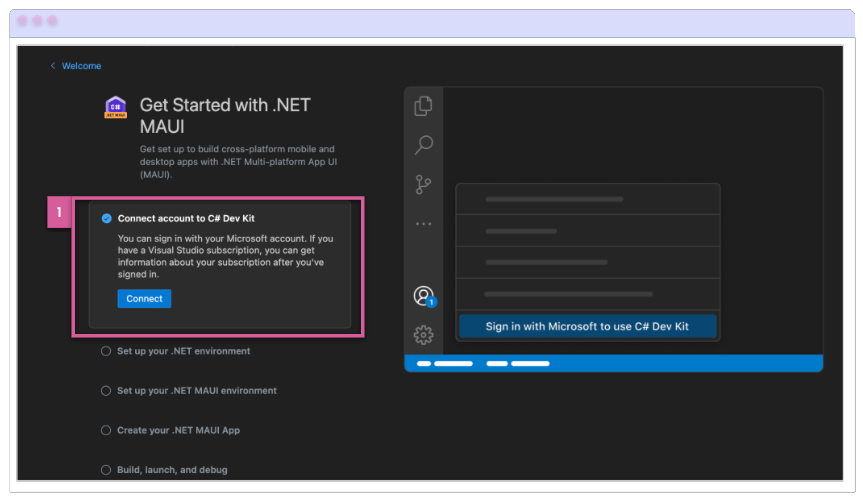Click the Microsoft account sign-in description text

(x=225, y=256)
